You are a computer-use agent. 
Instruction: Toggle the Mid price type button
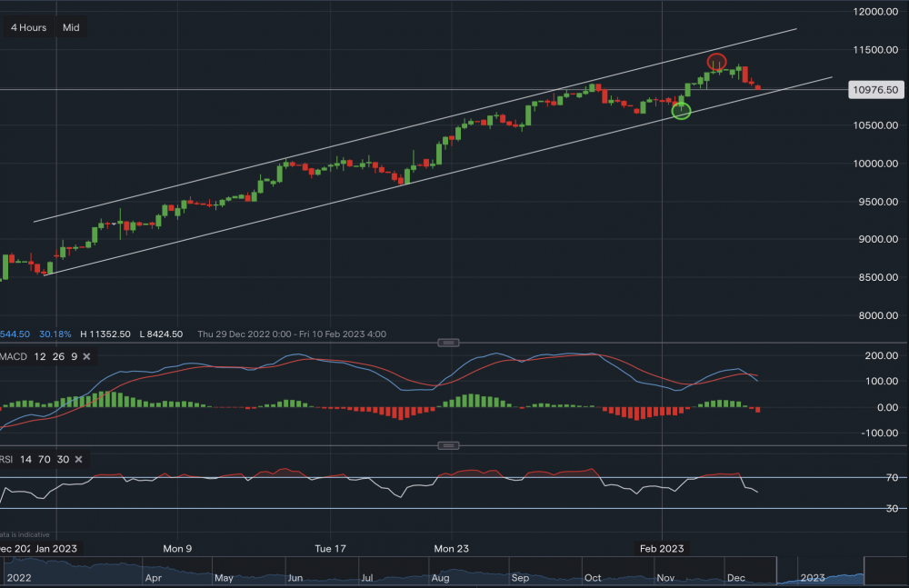[69, 27]
